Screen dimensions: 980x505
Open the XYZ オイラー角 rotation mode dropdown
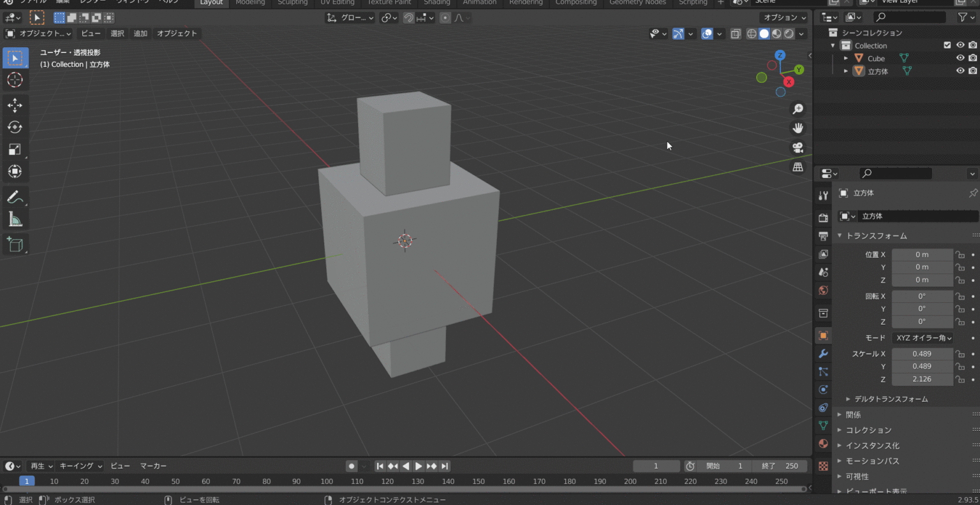click(x=923, y=338)
